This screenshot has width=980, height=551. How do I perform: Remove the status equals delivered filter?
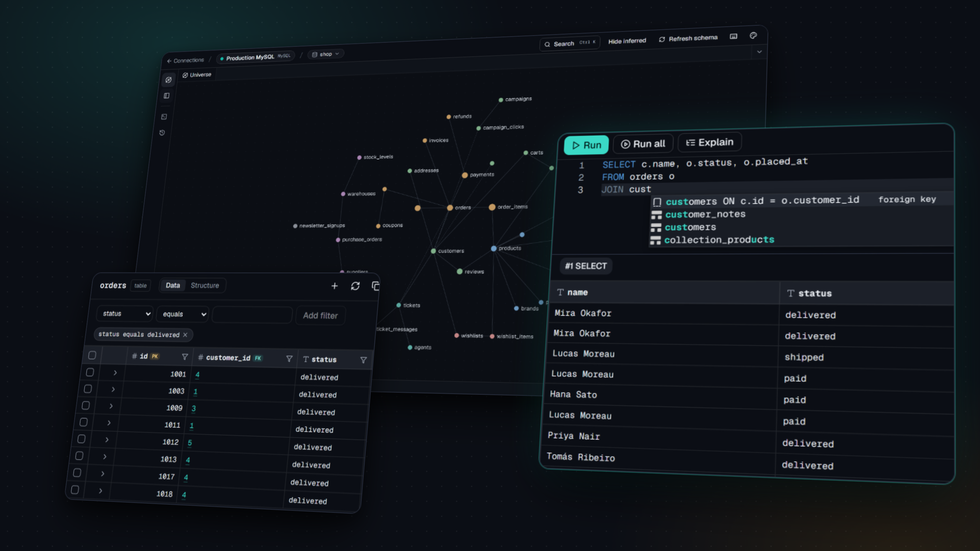pyautogui.click(x=185, y=335)
